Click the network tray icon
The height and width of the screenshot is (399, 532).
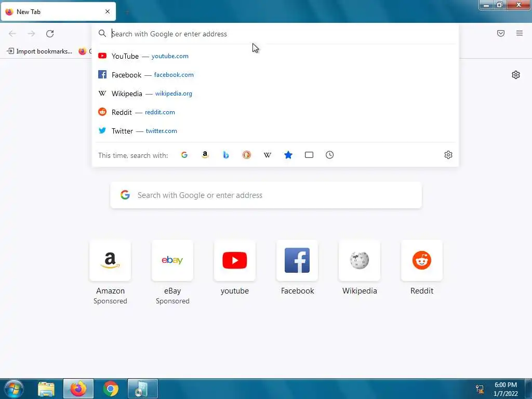[480, 389]
